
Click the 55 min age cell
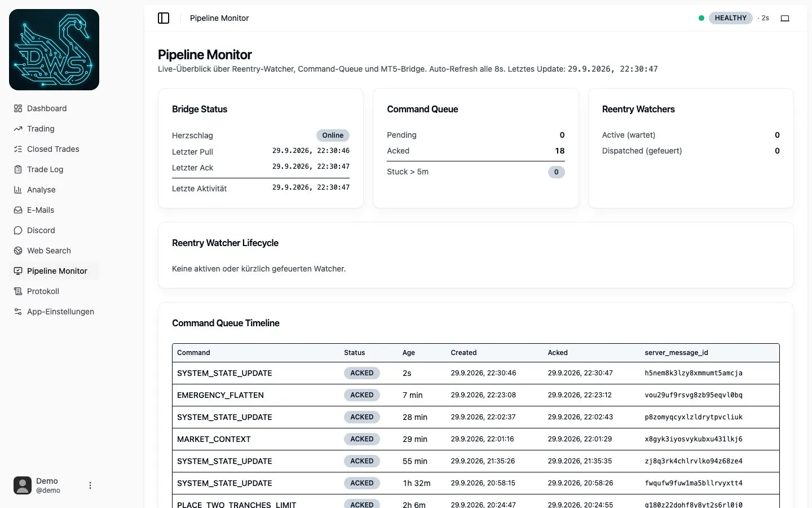click(x=415, y=461)
